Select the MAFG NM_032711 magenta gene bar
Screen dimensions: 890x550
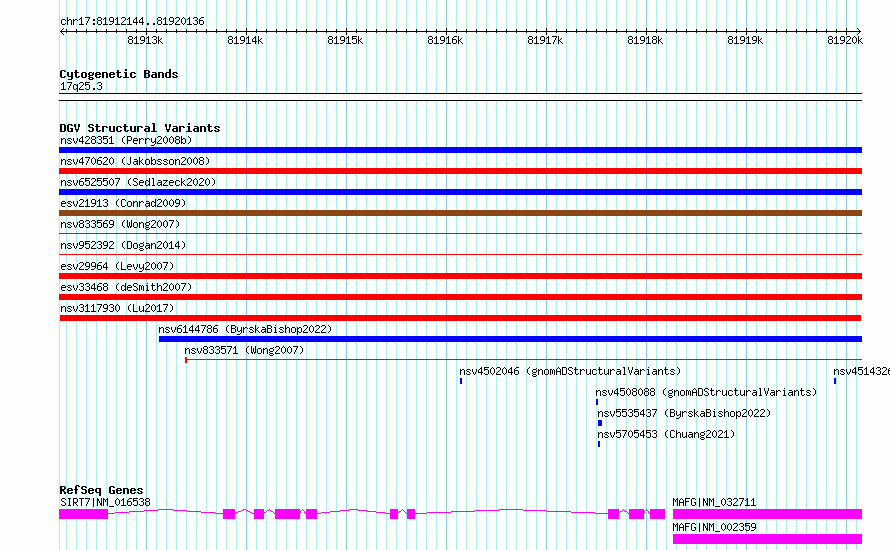pos(767,514)
